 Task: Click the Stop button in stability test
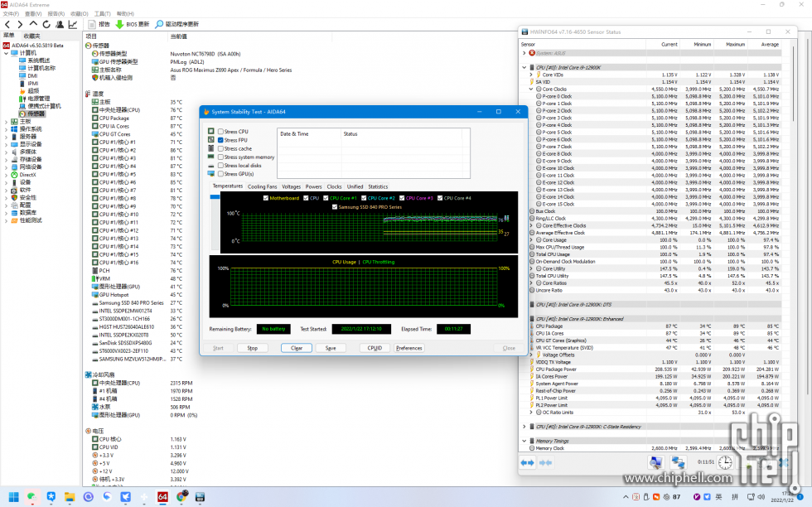(x=252, y=348)
